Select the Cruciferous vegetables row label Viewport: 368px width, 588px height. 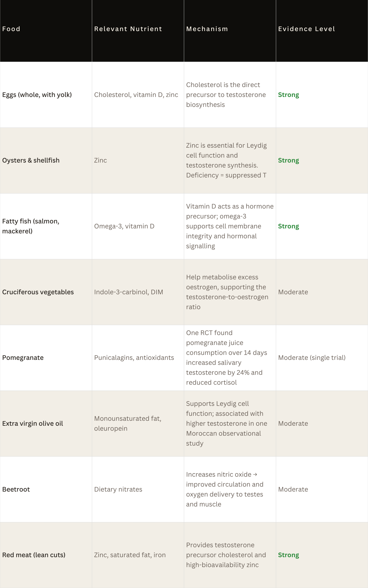pyautogui.click(x=38, y=292)
